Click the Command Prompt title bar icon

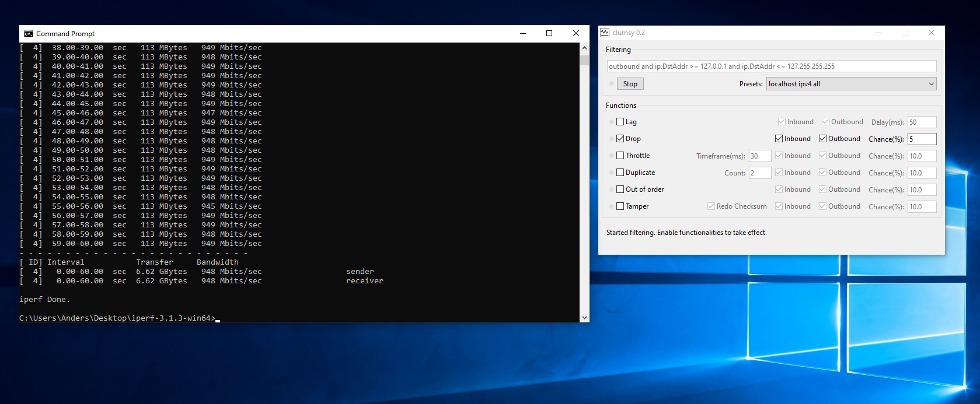(28, 34)
